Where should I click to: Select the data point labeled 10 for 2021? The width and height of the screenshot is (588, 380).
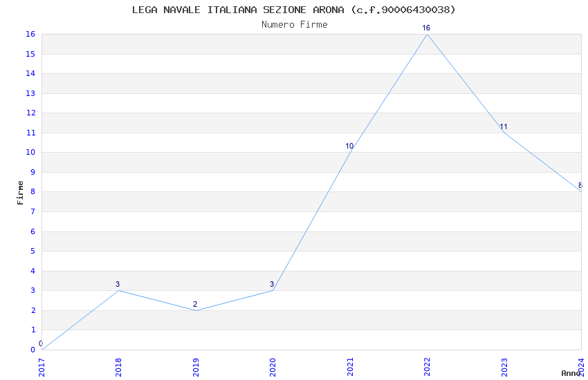[349, 146]
